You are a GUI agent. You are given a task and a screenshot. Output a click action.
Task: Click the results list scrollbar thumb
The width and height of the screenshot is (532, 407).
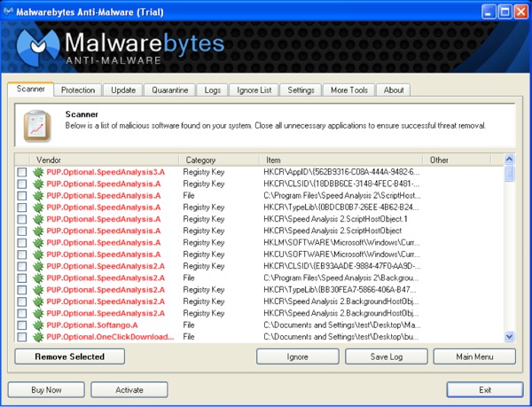click(509, 174)
